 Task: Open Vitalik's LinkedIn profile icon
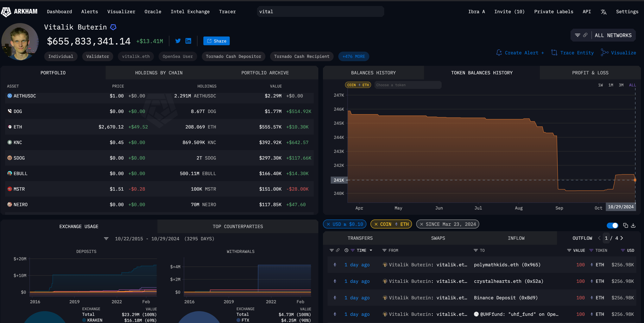coord(188,41)
